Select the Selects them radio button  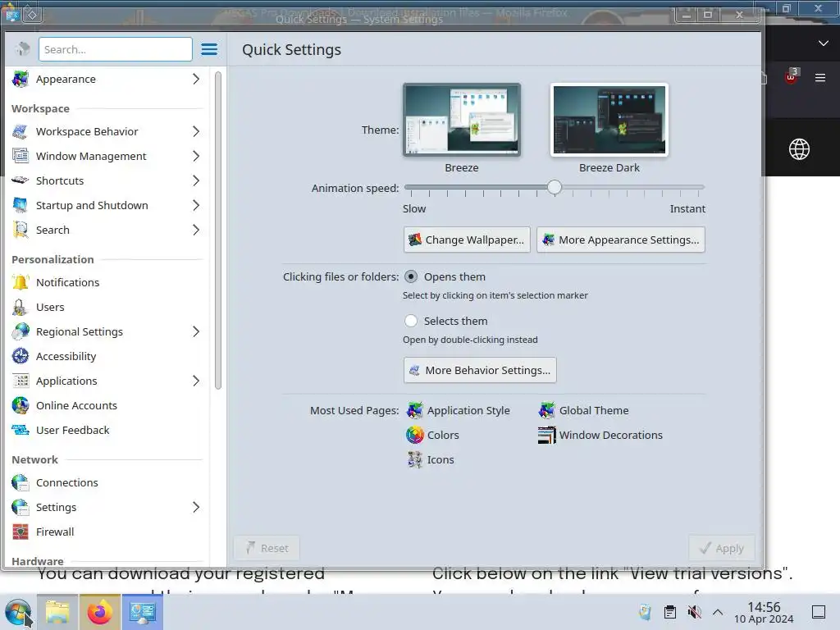(411, 321)
